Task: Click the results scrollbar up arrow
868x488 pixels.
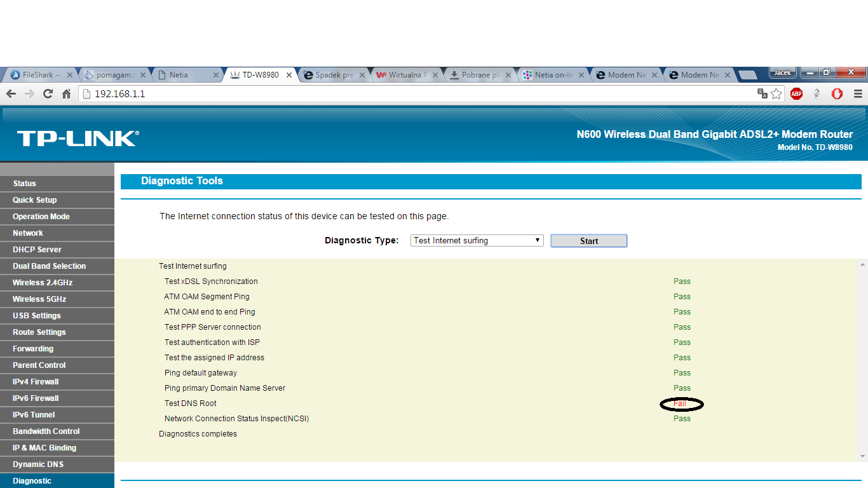Action: (x=862, y=264)
